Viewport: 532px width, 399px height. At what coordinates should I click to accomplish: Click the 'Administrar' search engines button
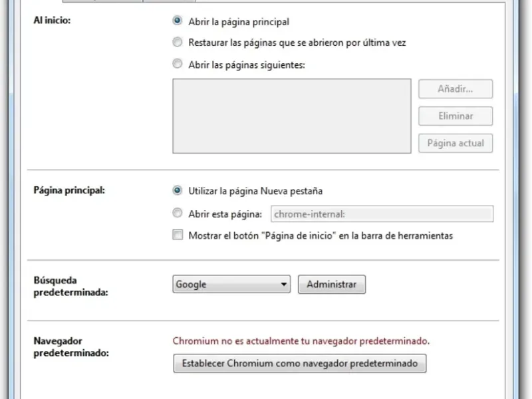click(331, 285)
